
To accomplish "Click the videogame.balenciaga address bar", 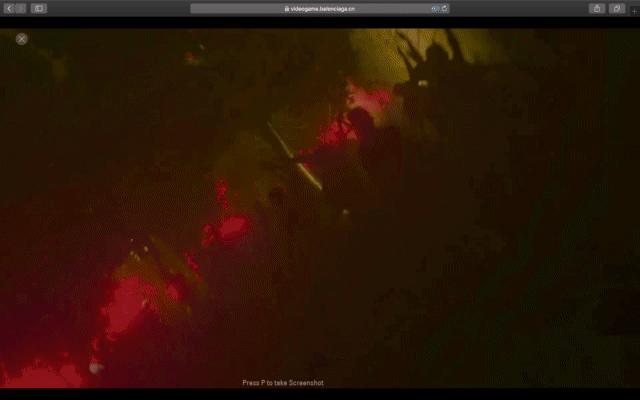I will (320, 9).
